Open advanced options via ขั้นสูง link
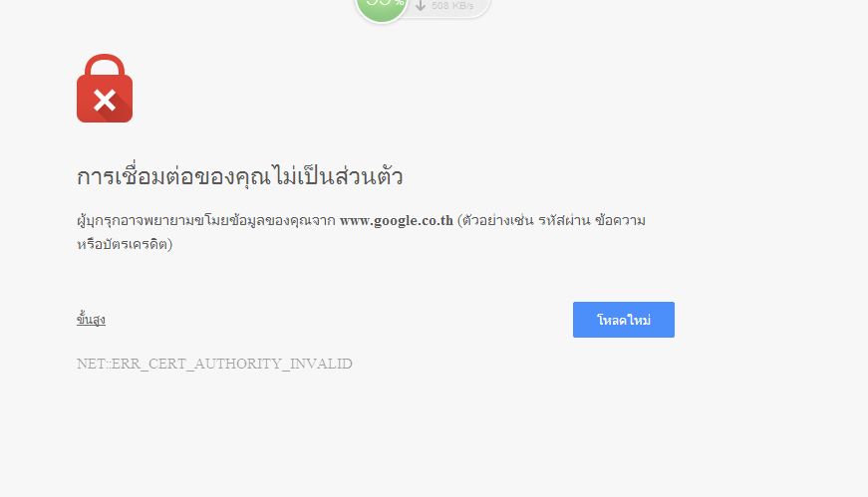The width and height of the screenshot is (868, 497). (x=91, y=320)
